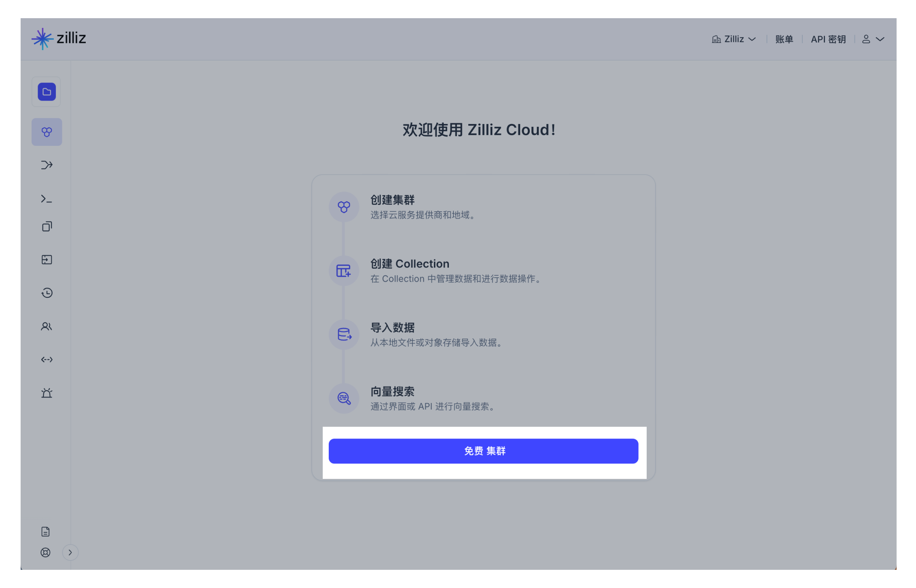Open API 密钥 page
916x588 pixels.
click(x=828, y=39)
